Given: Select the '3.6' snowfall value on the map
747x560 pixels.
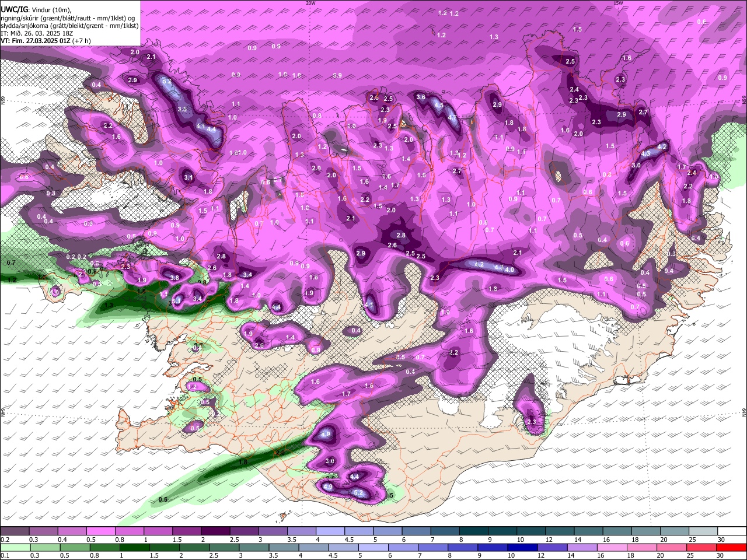Looking at the screenshot, I should (x=420, y=97).
